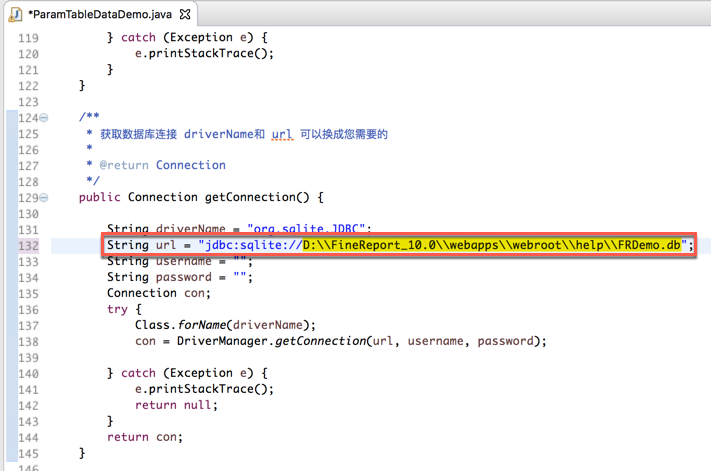Click line number 132 in the gutter
Viewport: 711px width, 471px height.
28,246
